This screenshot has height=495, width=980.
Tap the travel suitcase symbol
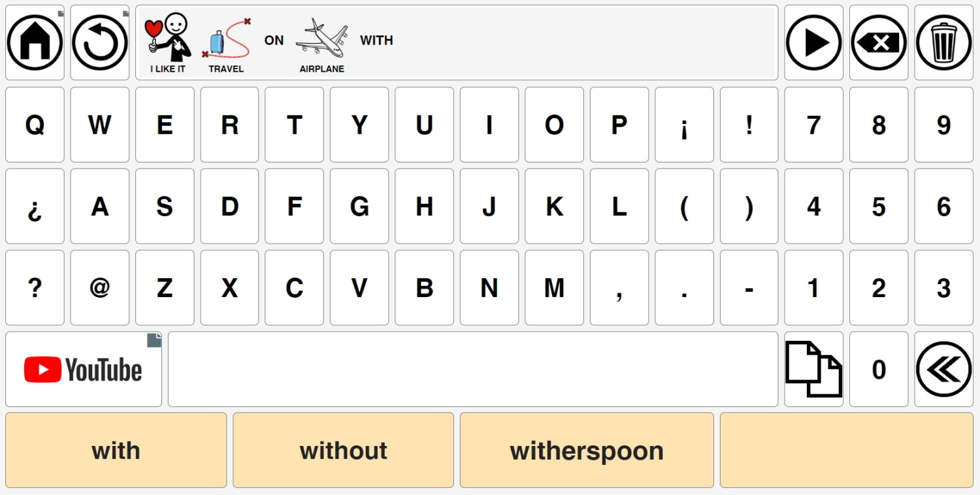coord(226,43)
